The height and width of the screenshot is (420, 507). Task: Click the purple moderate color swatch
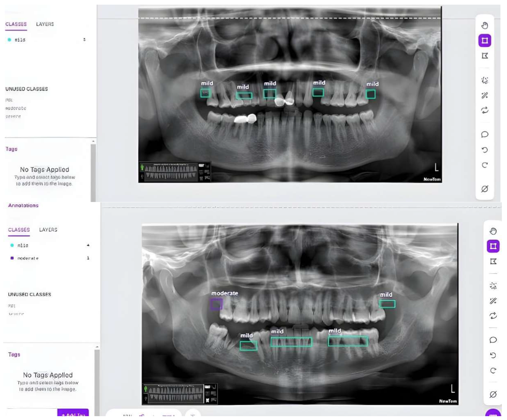pyautogui.click(x=12, y=258)
